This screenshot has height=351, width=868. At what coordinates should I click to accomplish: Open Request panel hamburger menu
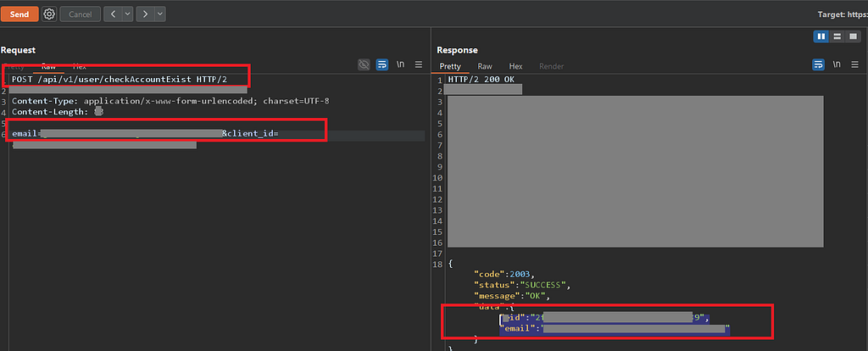coord(419,64)
